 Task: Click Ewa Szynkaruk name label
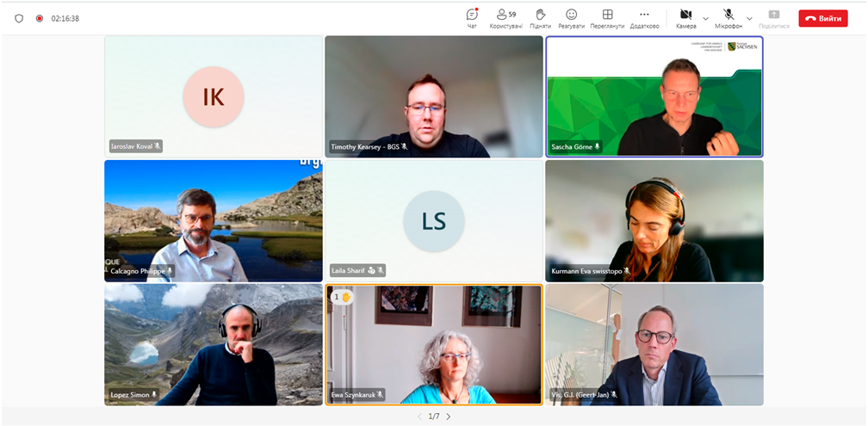353,395
